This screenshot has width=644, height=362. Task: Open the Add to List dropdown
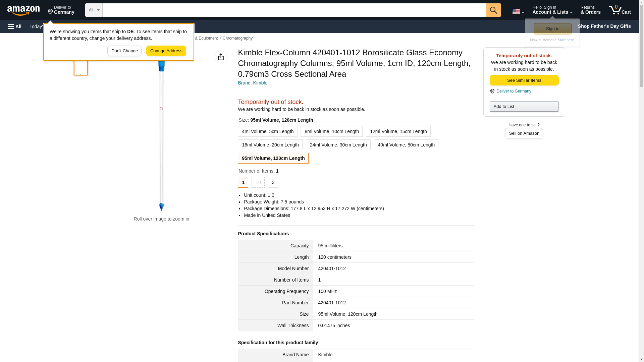524,107
